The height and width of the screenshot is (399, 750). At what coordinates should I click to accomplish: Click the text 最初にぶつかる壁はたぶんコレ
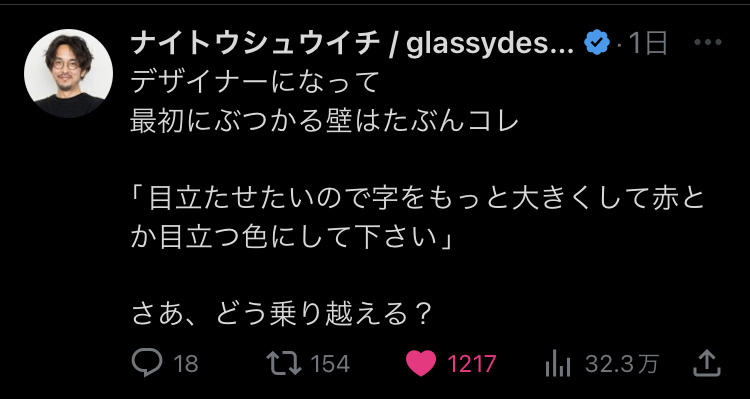325,123
